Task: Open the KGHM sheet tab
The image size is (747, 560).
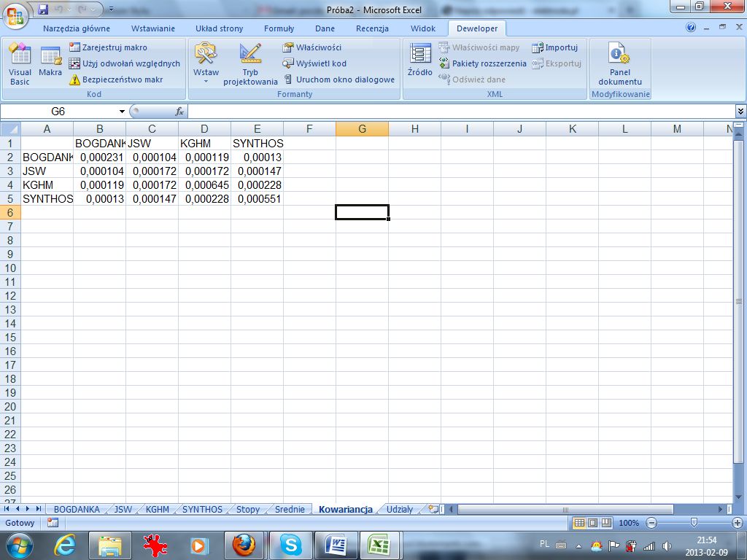Action: click(158, 509)
